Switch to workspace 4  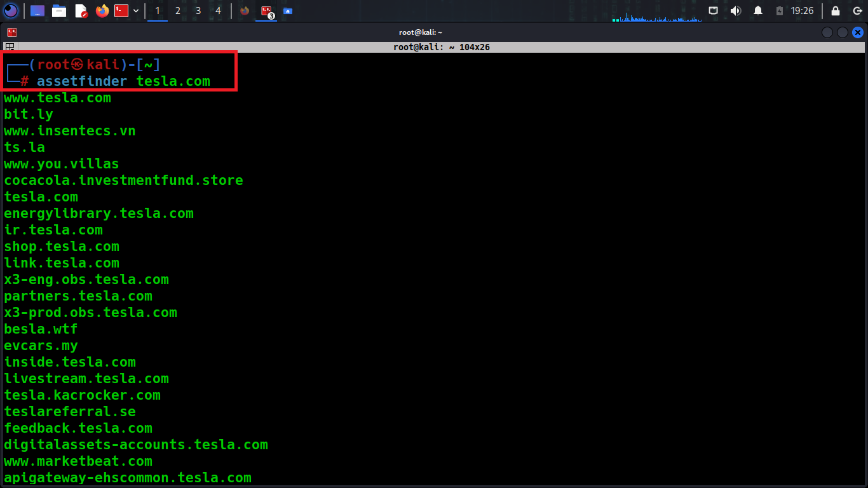[x=219, y=11]
